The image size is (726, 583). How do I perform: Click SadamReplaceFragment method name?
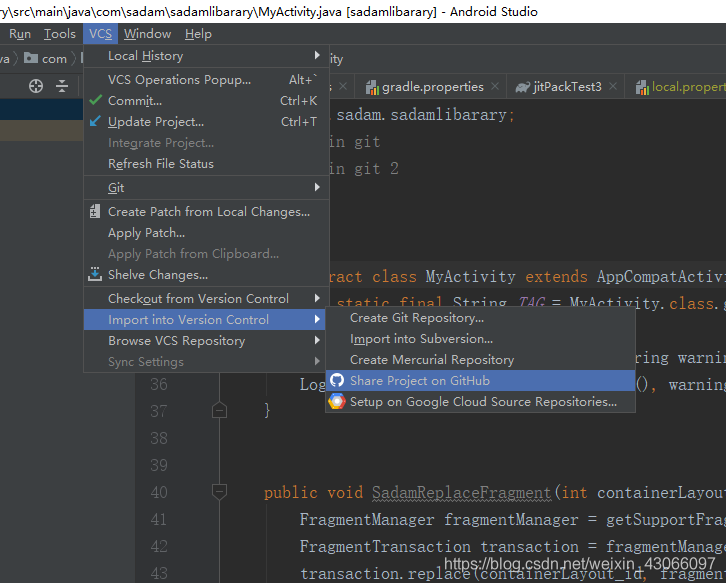(462, 492)
